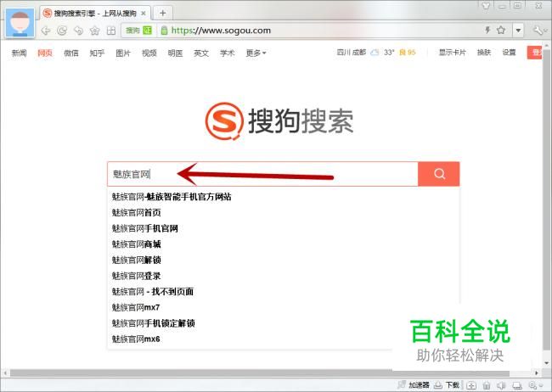Click the 显示卡片 link
The height and width of the screenshot is (392, 552).
pos(453,53)
